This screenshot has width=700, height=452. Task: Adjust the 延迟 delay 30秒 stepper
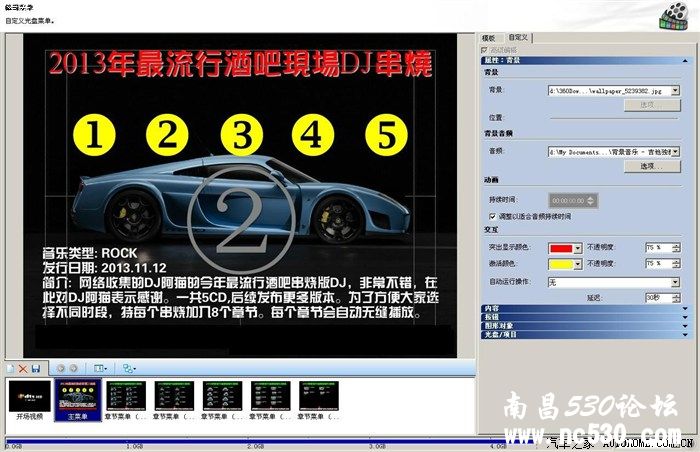[676, 297]
